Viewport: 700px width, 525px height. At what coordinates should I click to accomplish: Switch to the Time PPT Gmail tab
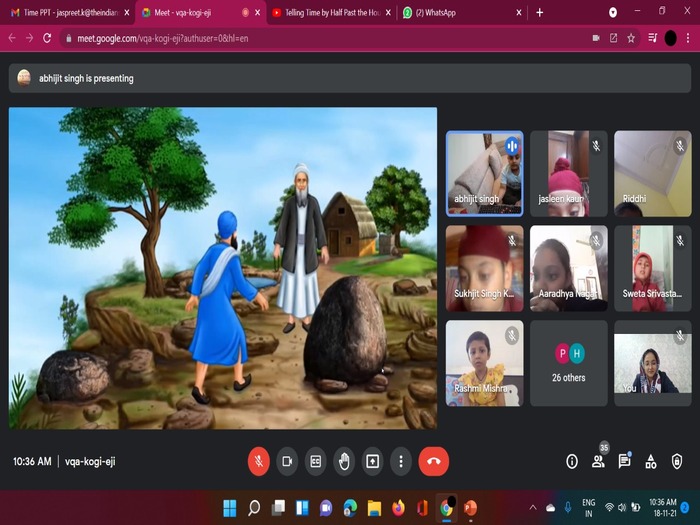pyautogui.click(x=67, y=12)
